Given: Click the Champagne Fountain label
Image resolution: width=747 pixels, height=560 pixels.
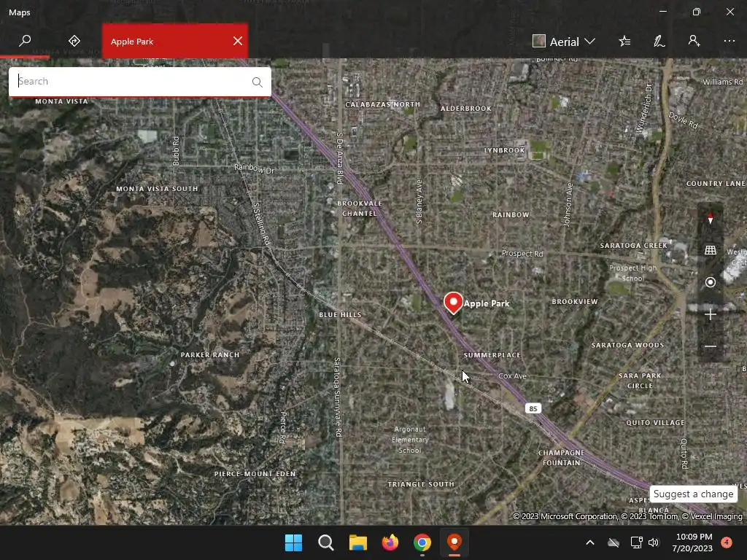Looking at the screenshot, I should (x=561, y=458).
